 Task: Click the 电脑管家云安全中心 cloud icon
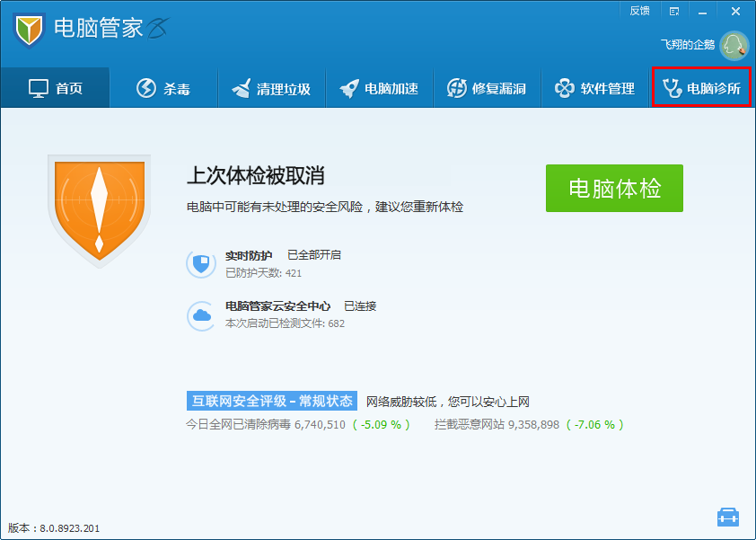click(x=201, y=315)
